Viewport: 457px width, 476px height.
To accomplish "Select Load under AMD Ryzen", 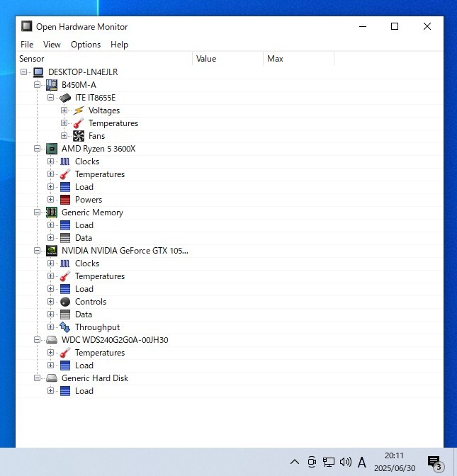I will (x=84, y=187).
